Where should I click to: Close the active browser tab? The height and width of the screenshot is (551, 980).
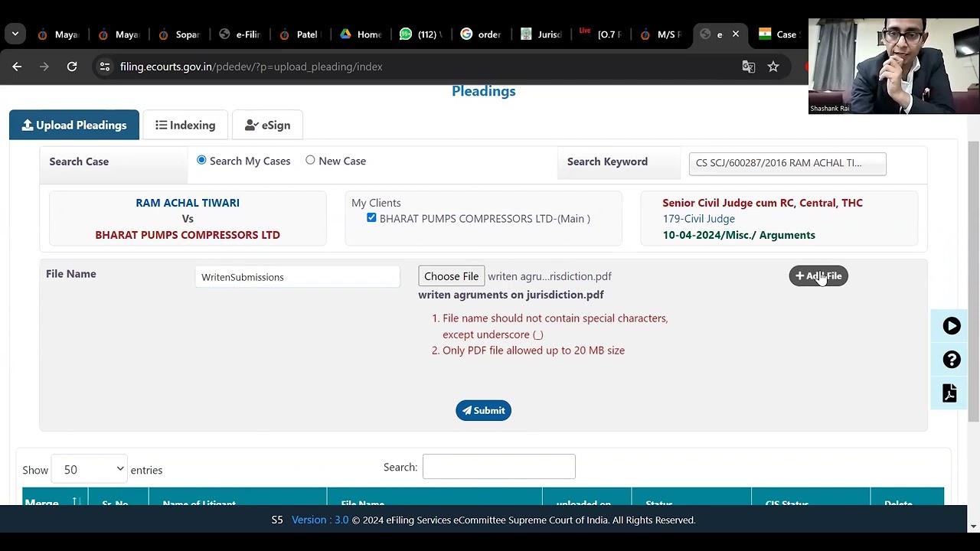point(736,34)
